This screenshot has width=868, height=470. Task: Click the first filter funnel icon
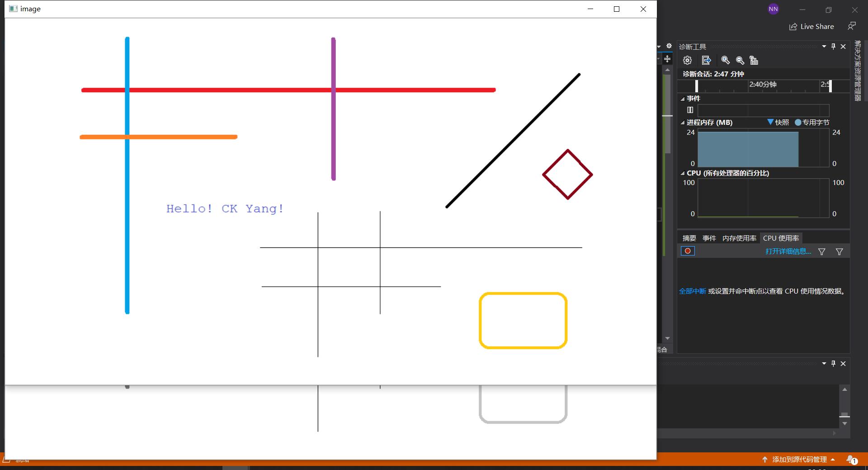click(822, 252)
